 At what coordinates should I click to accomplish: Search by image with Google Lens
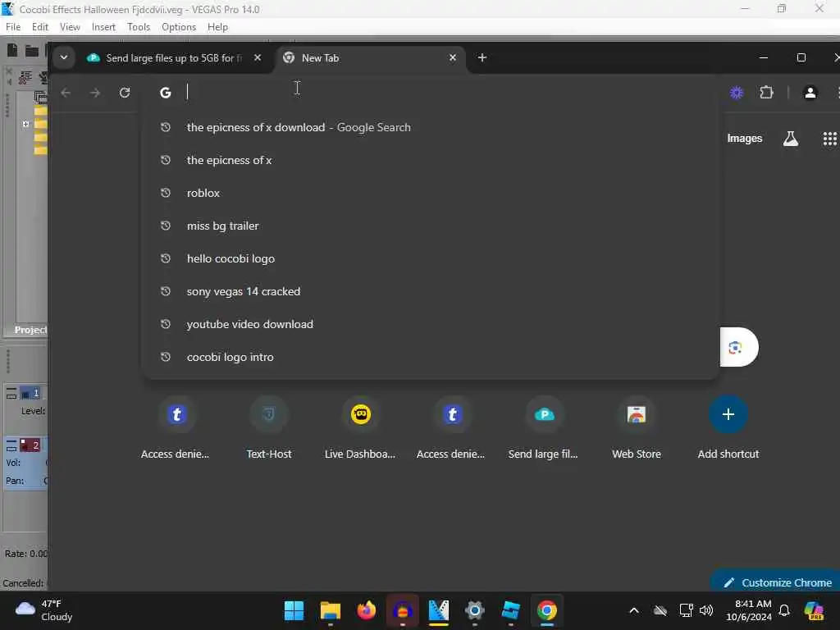(x=735, y=347)
